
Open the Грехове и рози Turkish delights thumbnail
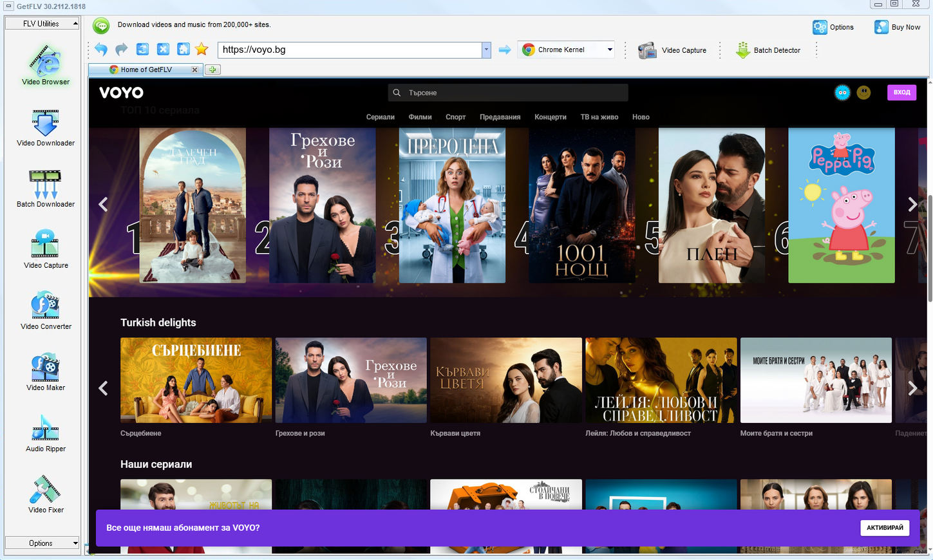(351, 380)
